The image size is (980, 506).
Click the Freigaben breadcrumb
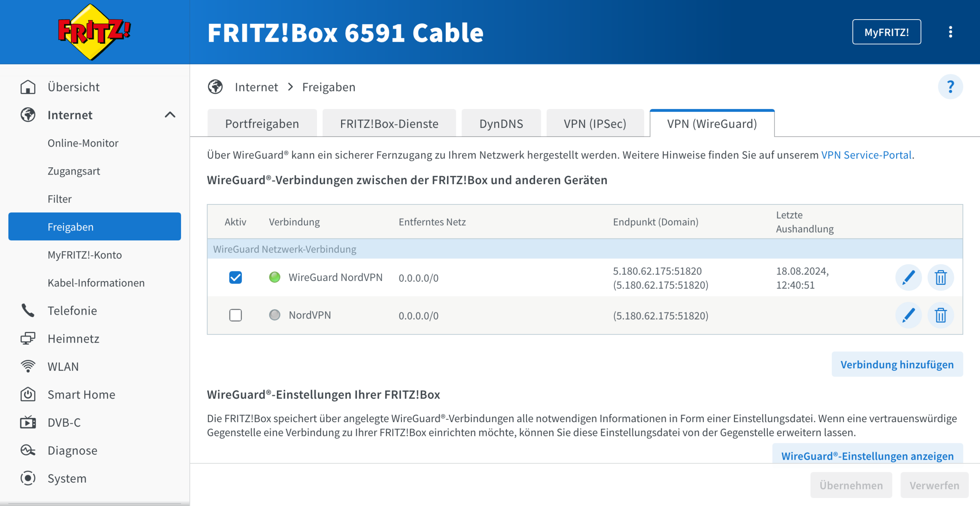pyautogui.click(x=329, y=87)
